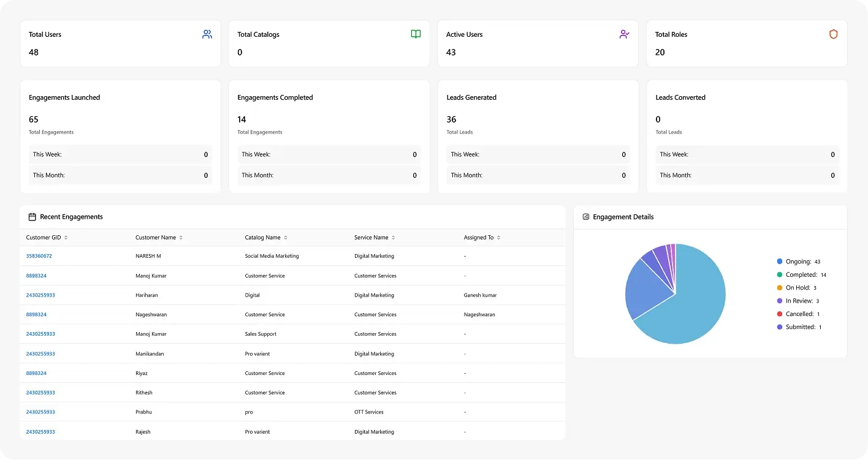Screen dimensions: 868x460
Task: Open GID link for Hariharan row
Action: (40, 295)
